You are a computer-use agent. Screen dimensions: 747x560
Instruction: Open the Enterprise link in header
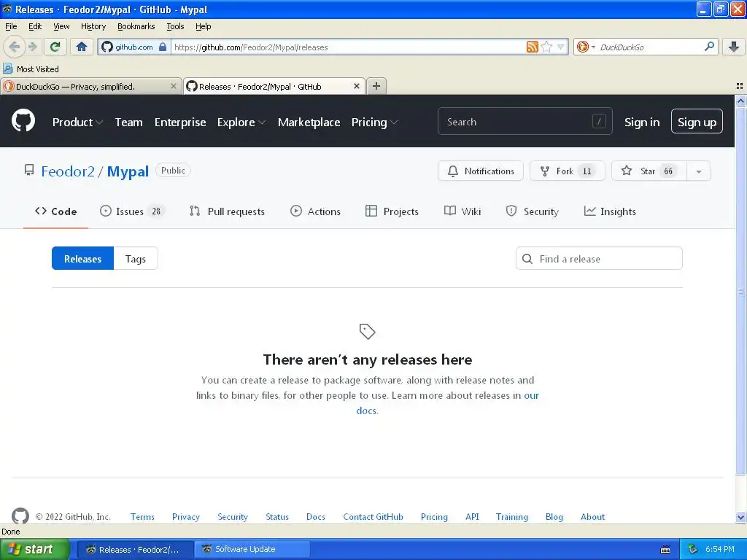pyautogui.click(x=180, y=122)
